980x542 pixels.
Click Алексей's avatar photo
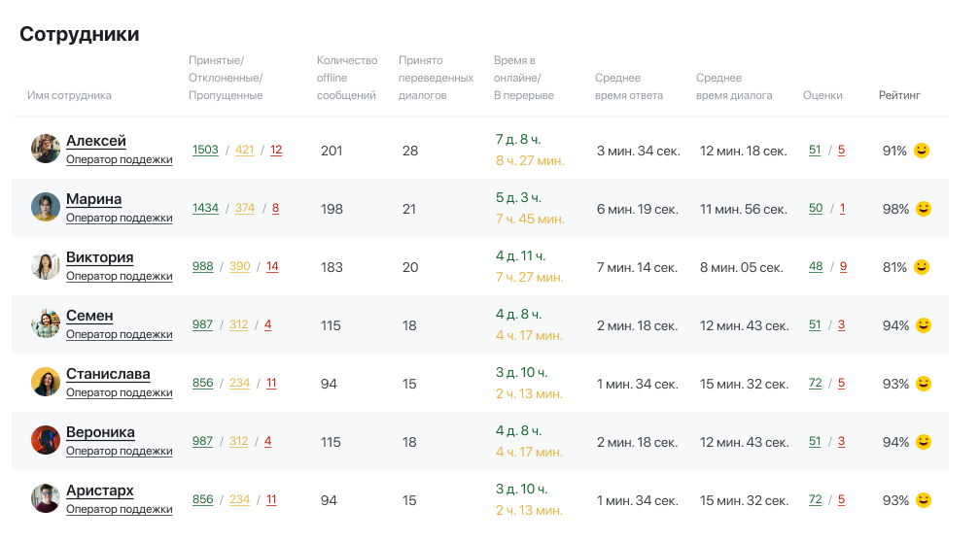click(x=46, y=149)
